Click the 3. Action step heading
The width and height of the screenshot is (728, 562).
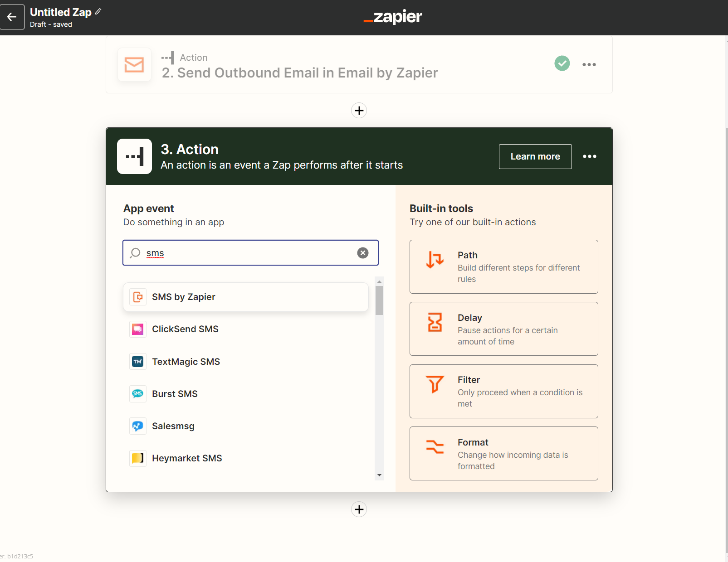pyautogui.click(x=190, y=149)
